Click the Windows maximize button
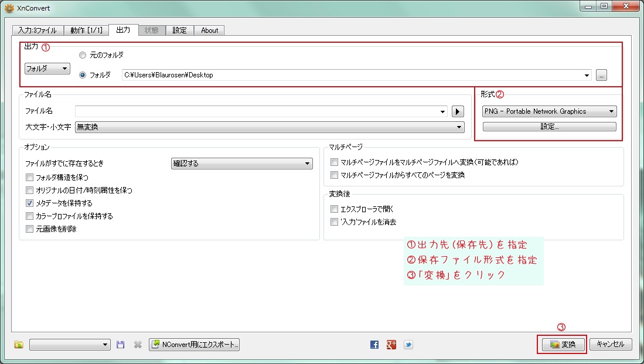644x364 pixels. (x=604, y=6)
